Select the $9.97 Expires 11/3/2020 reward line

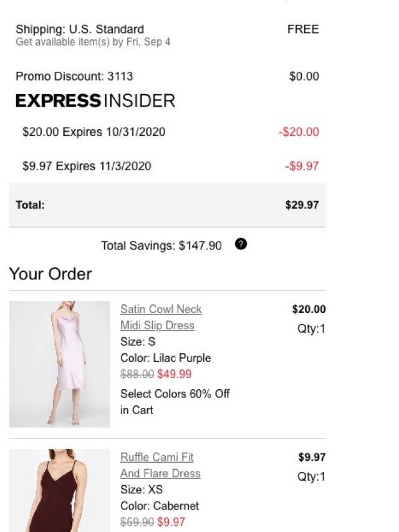pyautogui.click(x=87, y=167)
